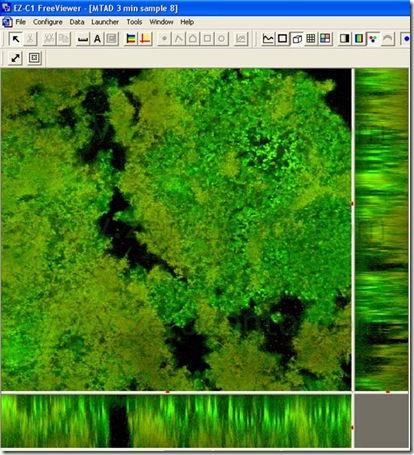The height and width of the screenshot is (455, 414).
Task: Click the grayed graph measurement icon
Action: [241, 39]
